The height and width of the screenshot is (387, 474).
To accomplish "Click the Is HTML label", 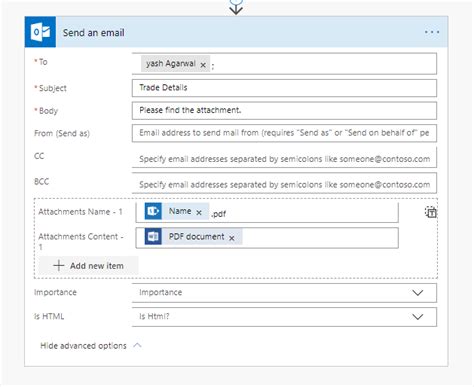I will click(x=49, y=316).
